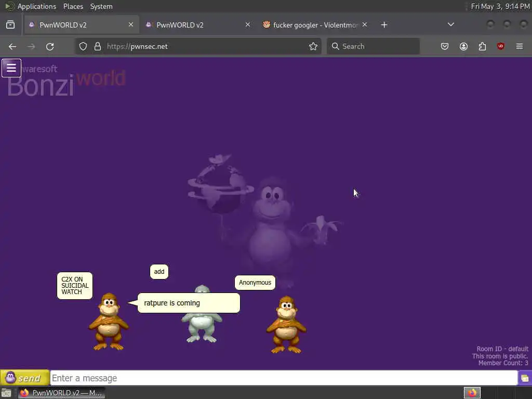This screenshot has width=532, height=399.
Task: Click the Firefox Search box
Action: [373, 46]
